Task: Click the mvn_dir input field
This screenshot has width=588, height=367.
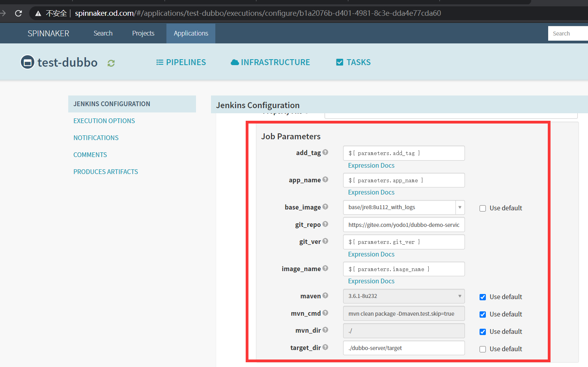Action: 404,331
